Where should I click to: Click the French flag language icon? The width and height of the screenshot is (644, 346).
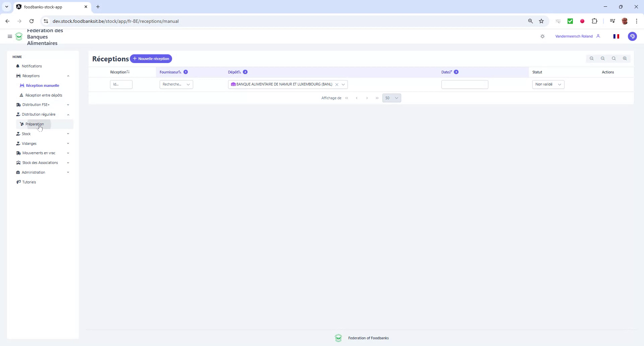coord(616,36)
